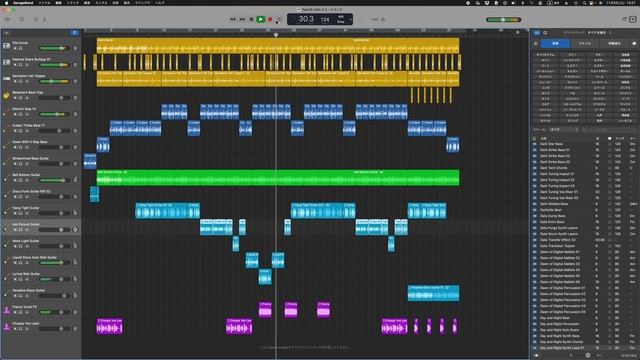Select the middle loop browser tab
Viewport: 640px width, 360px height.
(584, 43)
